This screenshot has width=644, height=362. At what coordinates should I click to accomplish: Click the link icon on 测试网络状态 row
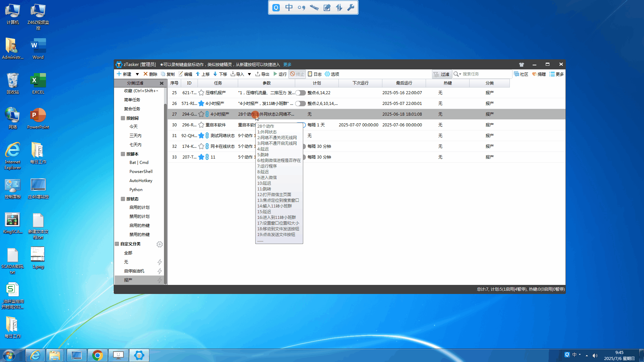click(207, 135)
